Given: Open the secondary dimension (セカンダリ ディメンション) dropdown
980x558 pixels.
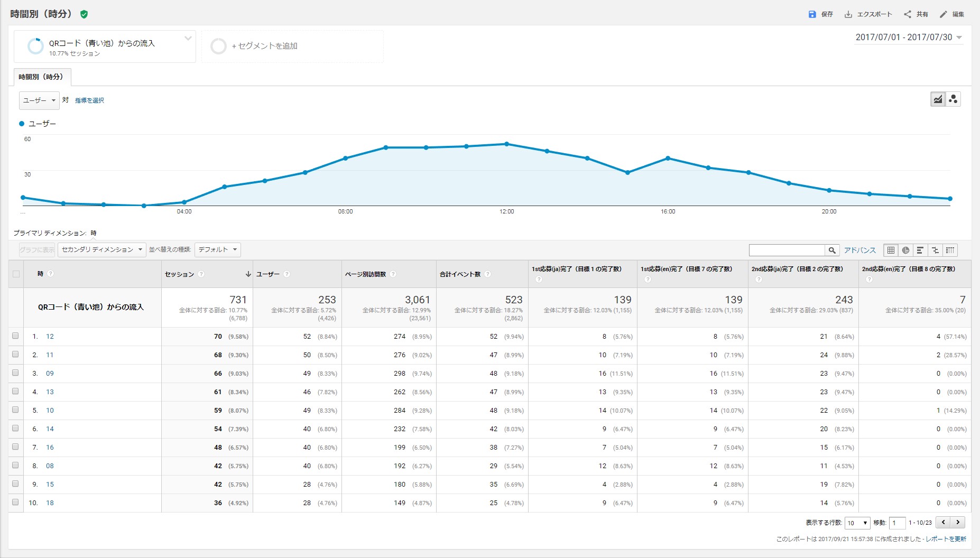Looking at the screenshot, I should [101, 249].
